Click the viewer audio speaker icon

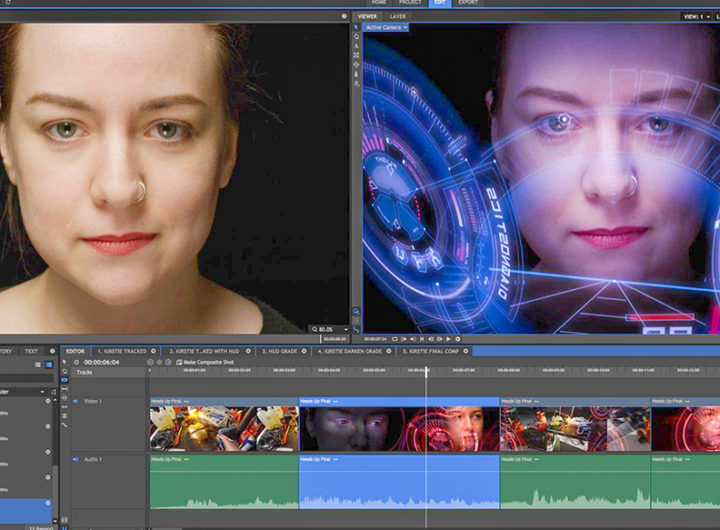[x=413, y=339]
